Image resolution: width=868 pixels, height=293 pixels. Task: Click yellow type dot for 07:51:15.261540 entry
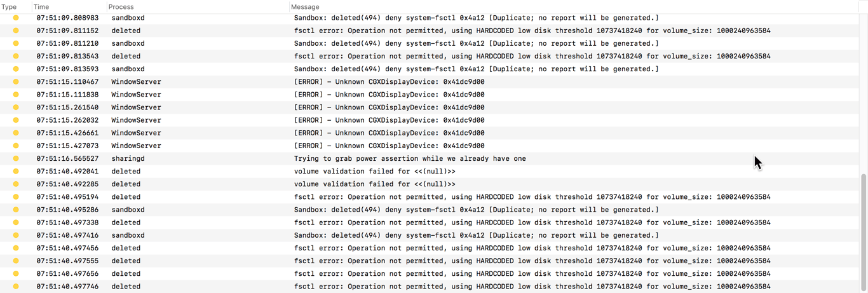pyautogui.click(x=16, y=107)
